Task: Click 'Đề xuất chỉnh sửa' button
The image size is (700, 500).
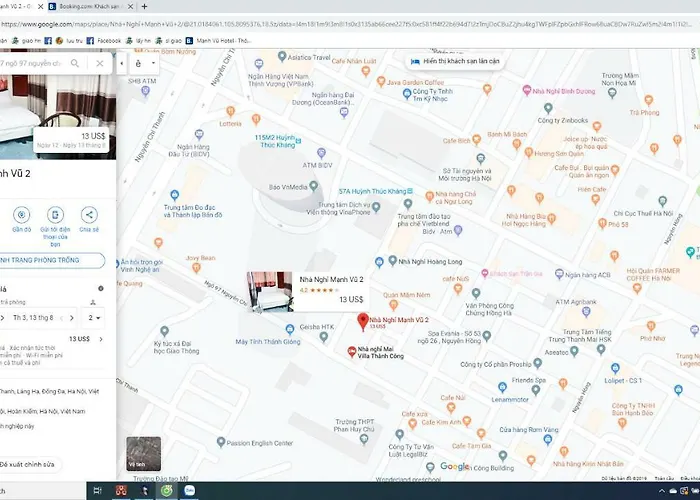Action: [28, 464]
